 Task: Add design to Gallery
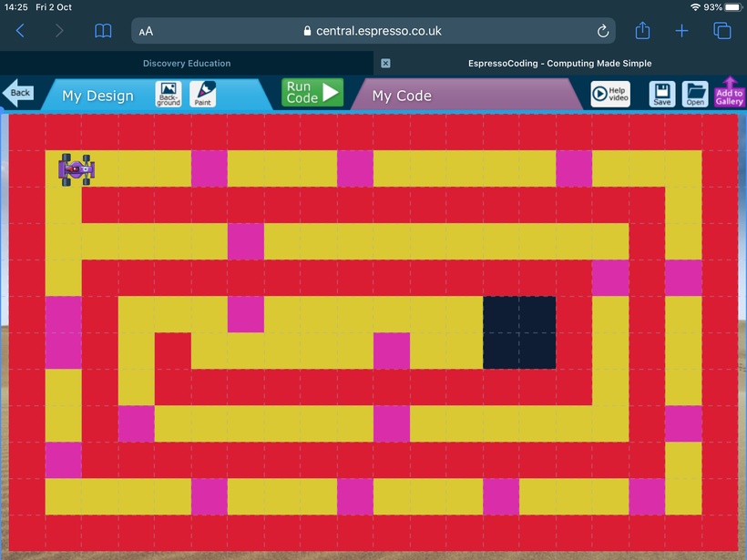[730, 92]
